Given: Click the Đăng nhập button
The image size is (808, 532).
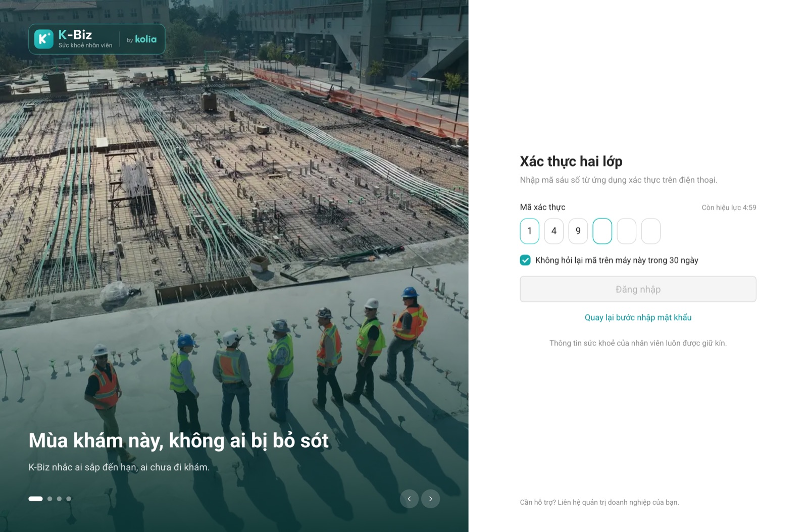Looking at the screenshot, I should tap(638, 289).
